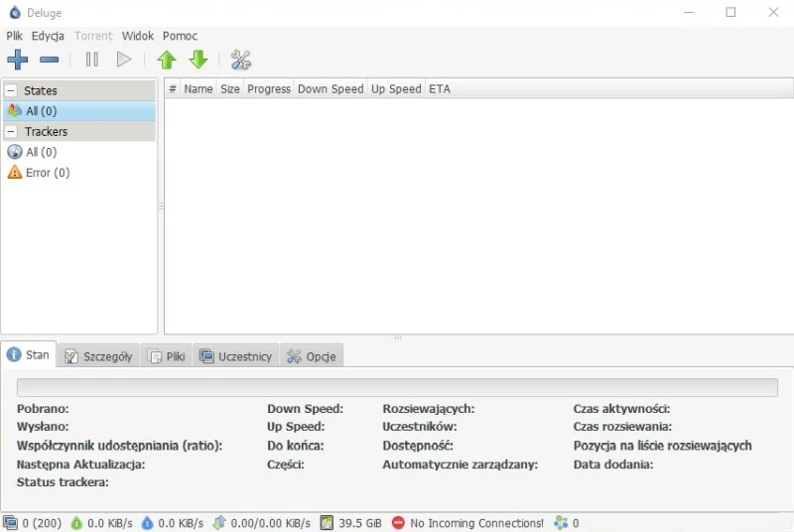Open Preferences wrench and screwdriver icon

tap(240, 60)
